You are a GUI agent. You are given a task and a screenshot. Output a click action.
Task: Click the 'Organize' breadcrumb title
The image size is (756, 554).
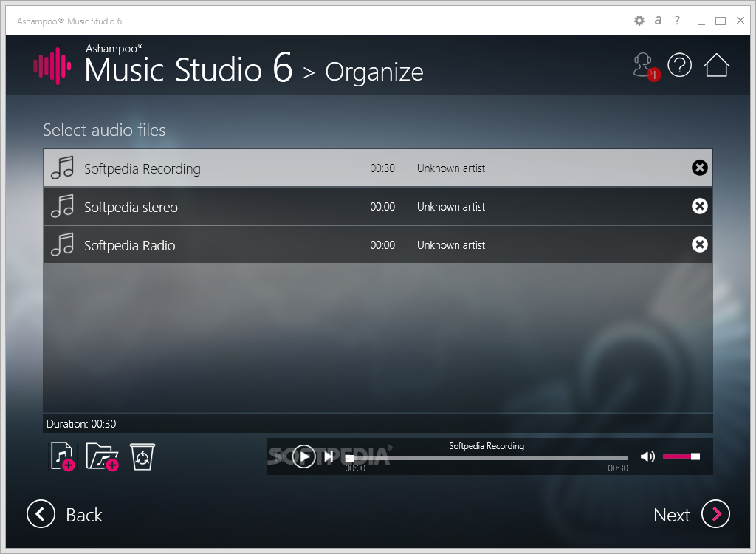374,72
